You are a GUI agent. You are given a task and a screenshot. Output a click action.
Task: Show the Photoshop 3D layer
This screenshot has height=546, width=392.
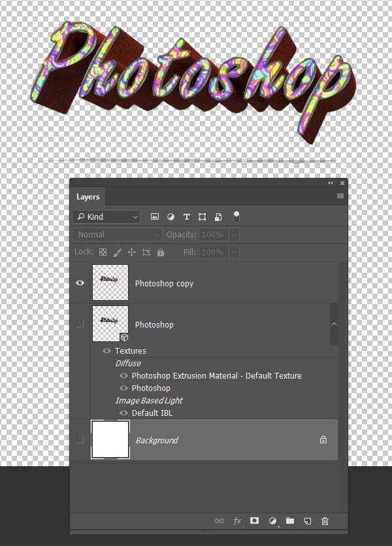click(x=80, y=324)
